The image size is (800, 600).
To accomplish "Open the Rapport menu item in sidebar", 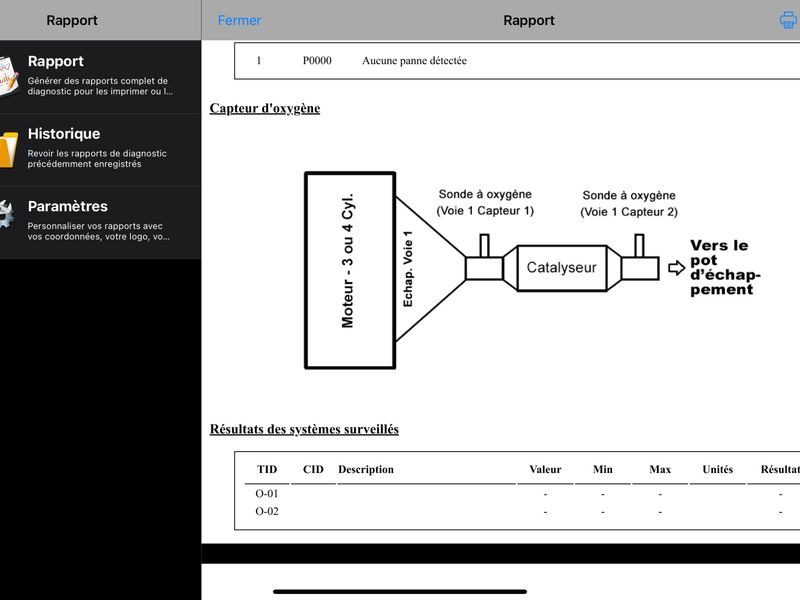I will pyautogui.click(x=100, y=77).
